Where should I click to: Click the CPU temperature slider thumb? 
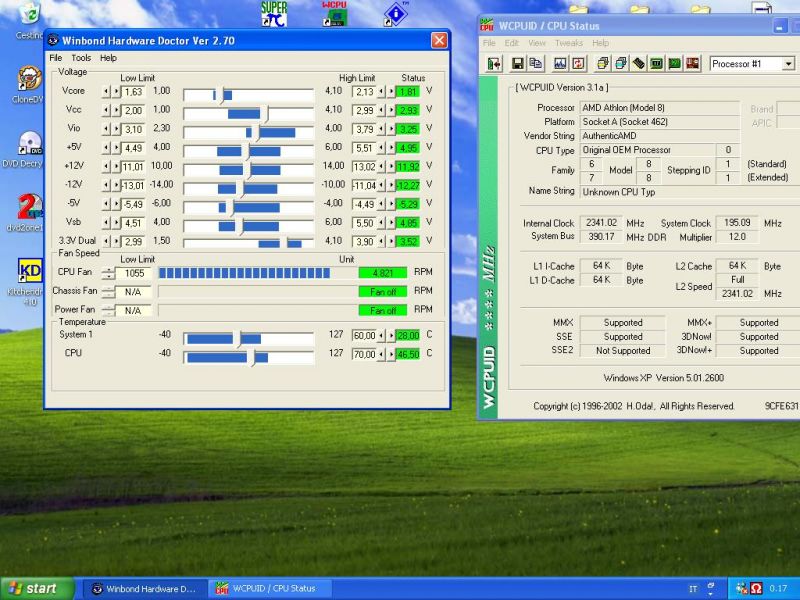[252, 357]
